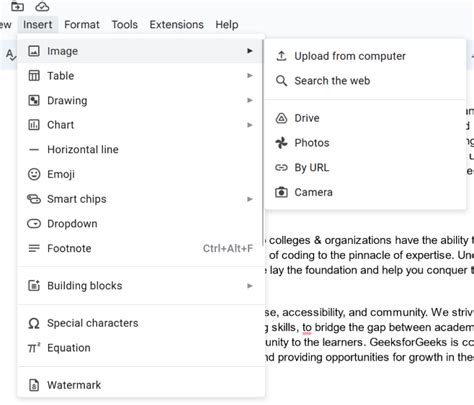Click the Emoji smiley icon

click(x=34, y=174)
